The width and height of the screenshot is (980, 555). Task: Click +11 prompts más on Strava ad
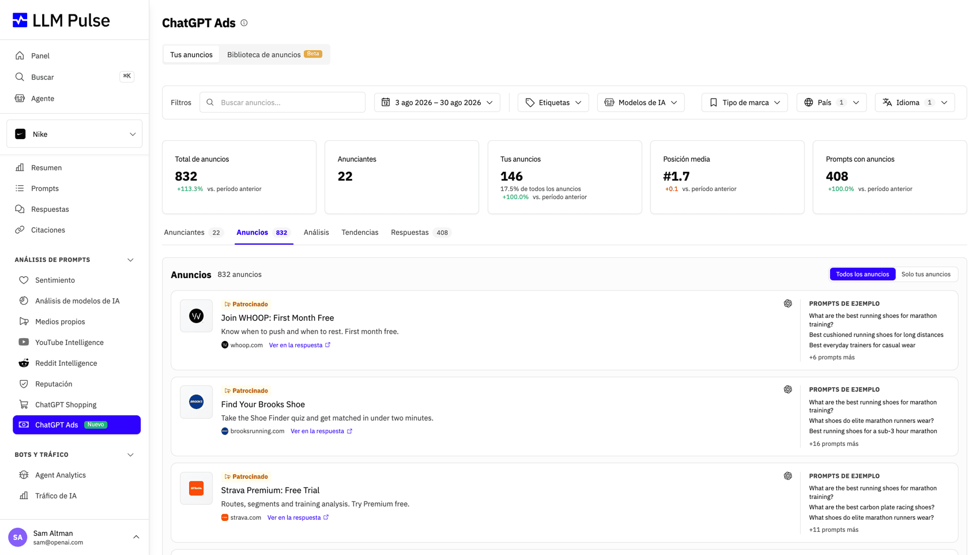[834, 530]
